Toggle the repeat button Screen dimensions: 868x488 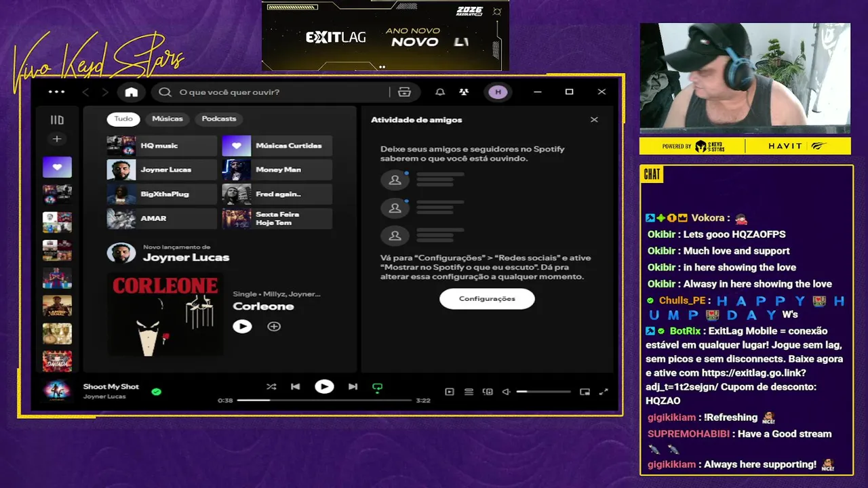[x=378, y=388]
